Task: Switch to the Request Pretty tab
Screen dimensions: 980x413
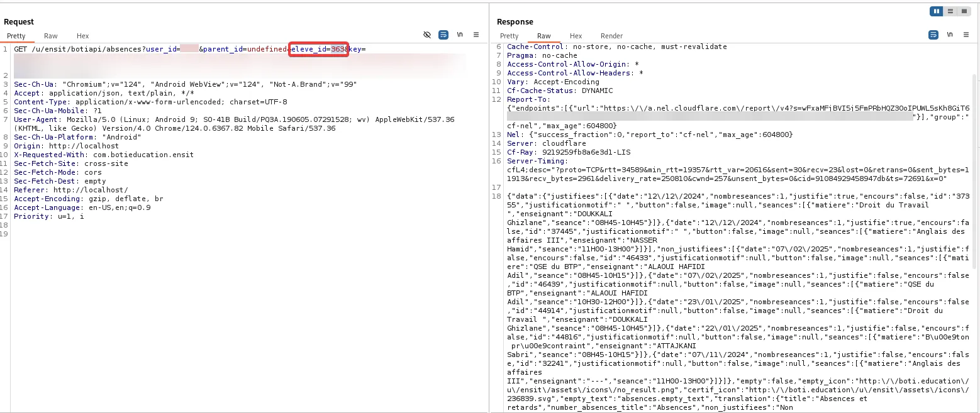Action: [x=16, y=36]
